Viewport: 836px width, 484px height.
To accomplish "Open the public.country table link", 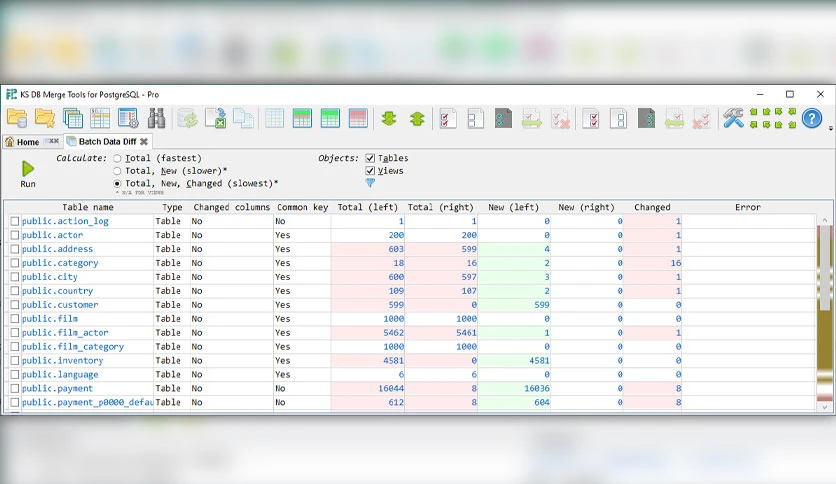I will click(x=58, y=291).
